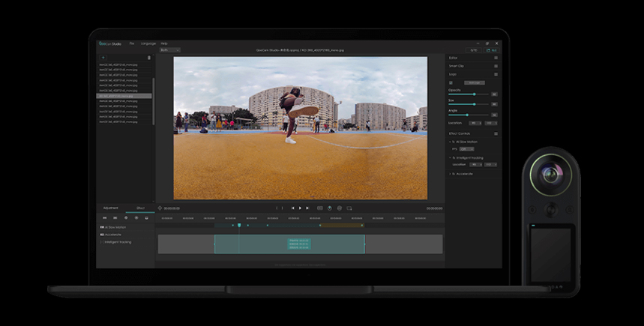Click third icon in Effect tab toolbar
This screenshot has width=644, height=326.
coord(126,218)
